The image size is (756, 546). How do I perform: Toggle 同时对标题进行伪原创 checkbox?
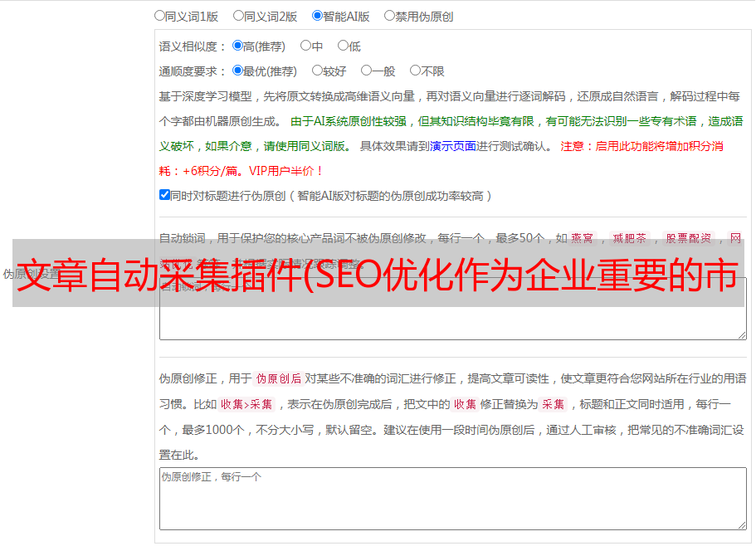[x=164, y=195]
